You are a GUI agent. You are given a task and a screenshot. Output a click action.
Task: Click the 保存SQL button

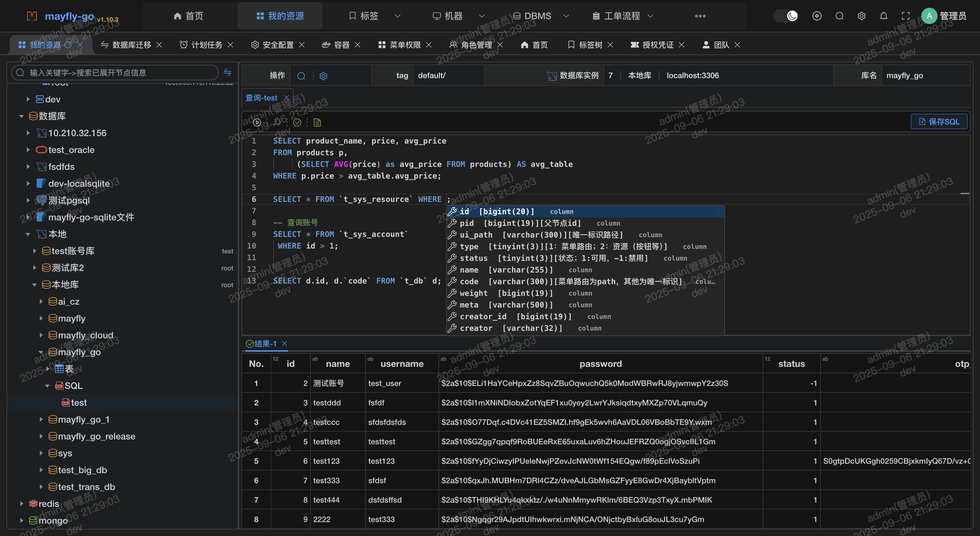[x=939, y=122]
